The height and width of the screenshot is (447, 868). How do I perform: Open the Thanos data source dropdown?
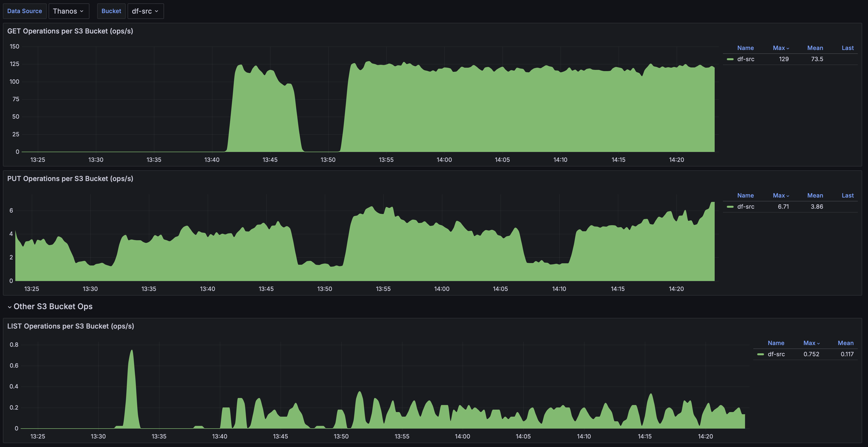[x=68, y=11]
